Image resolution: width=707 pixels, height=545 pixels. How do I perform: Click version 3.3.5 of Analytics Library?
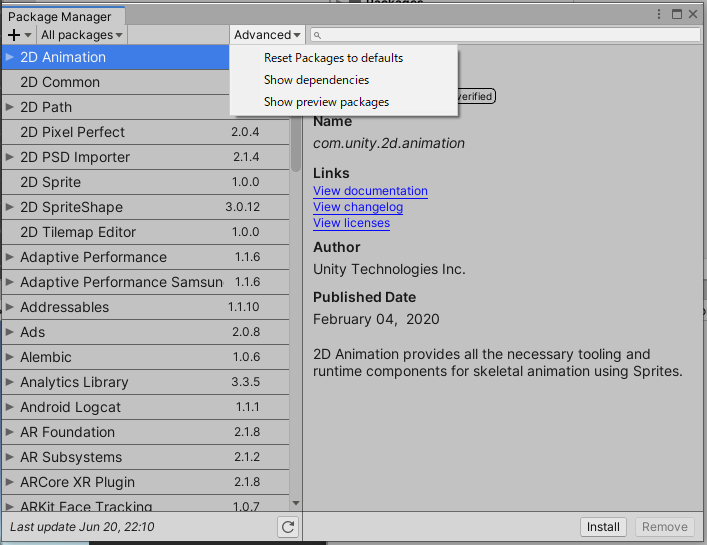point(246,382)
